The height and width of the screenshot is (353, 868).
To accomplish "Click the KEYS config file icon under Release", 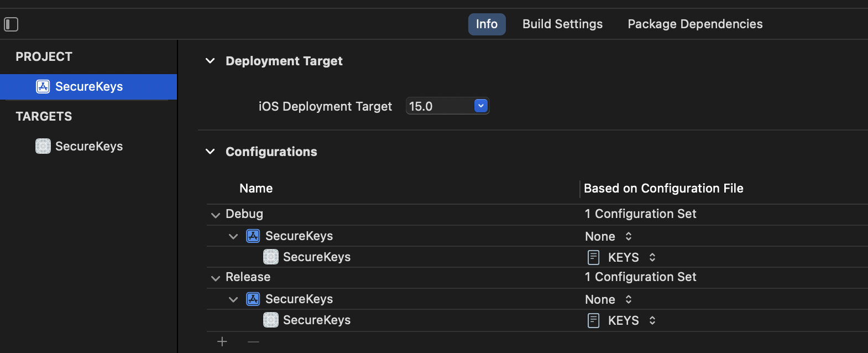I will click(593, 320).
